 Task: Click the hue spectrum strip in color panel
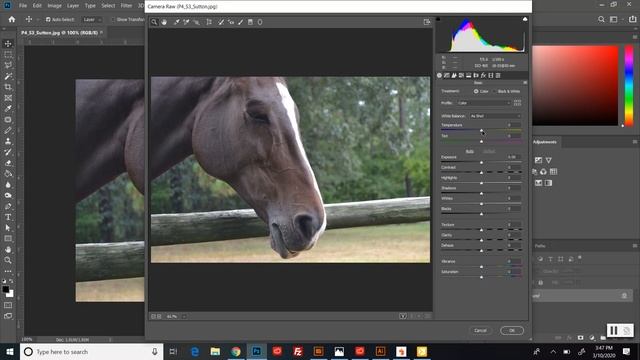(629, 85)
